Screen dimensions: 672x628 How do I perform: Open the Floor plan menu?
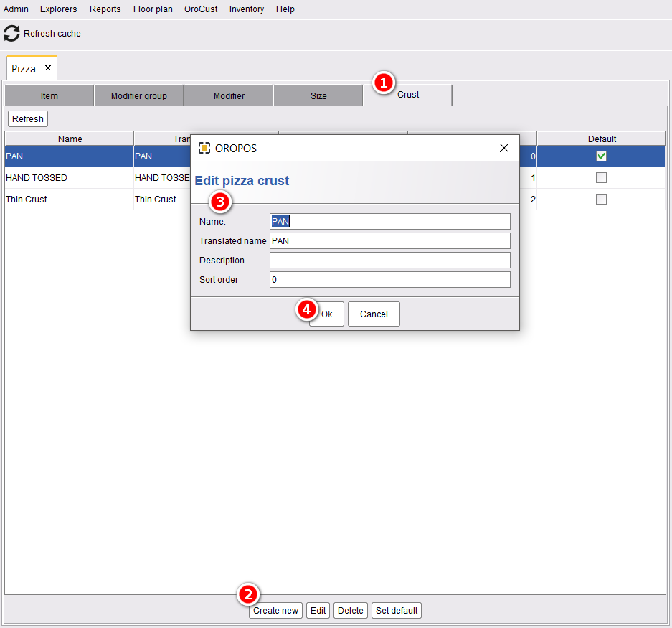[x=153, y=9]
